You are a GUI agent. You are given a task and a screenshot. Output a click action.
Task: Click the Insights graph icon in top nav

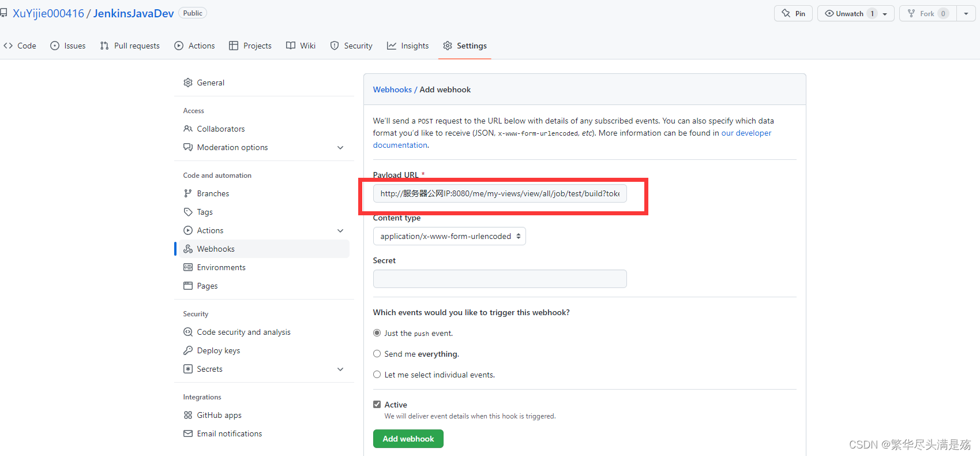[x=392, y=46]
